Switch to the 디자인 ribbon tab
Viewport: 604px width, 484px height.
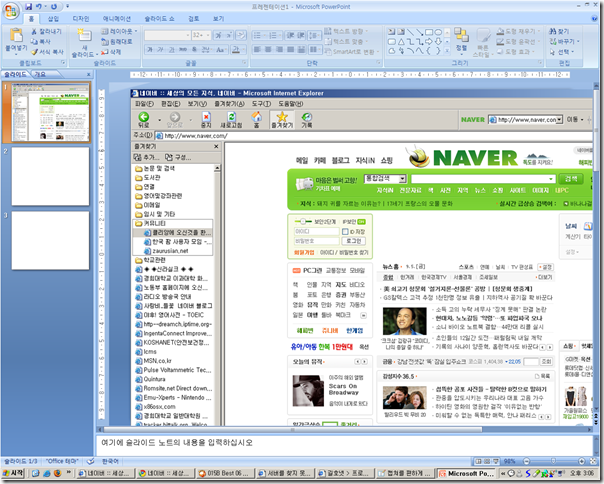click(x=81, y=18)
